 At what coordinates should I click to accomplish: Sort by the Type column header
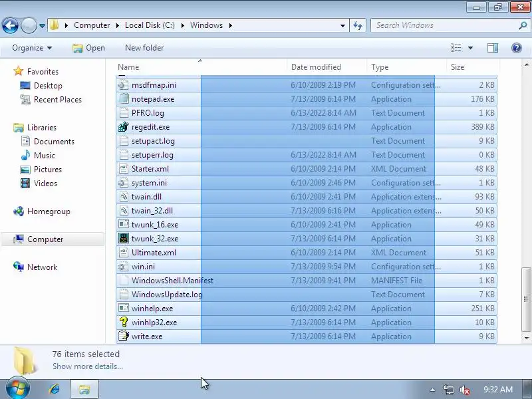[x=407, y=67]
